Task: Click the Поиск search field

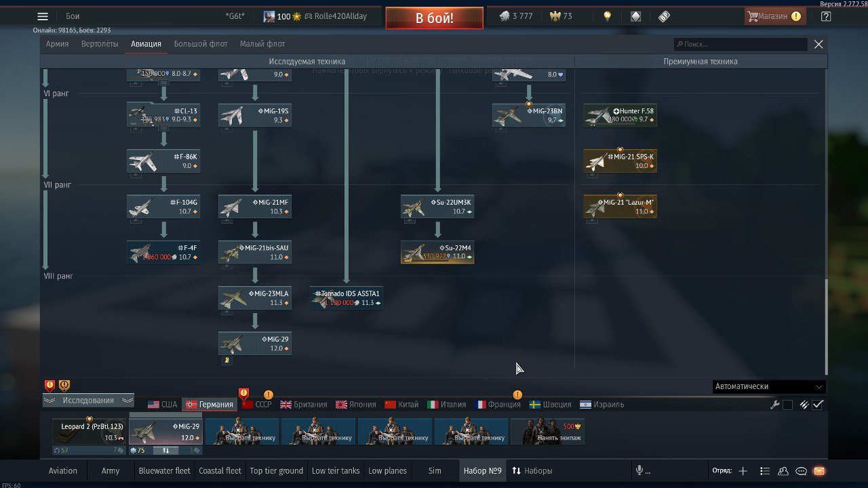Action: [741, 44]
